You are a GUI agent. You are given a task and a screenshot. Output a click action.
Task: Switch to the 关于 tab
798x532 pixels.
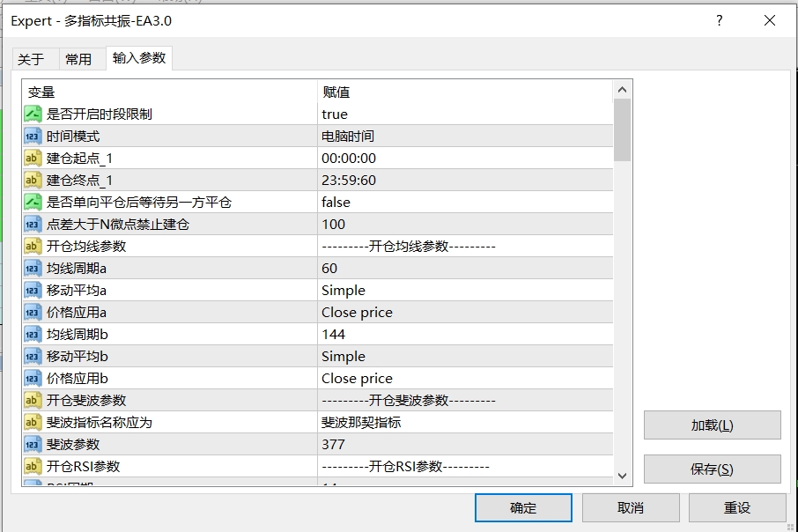31,59
